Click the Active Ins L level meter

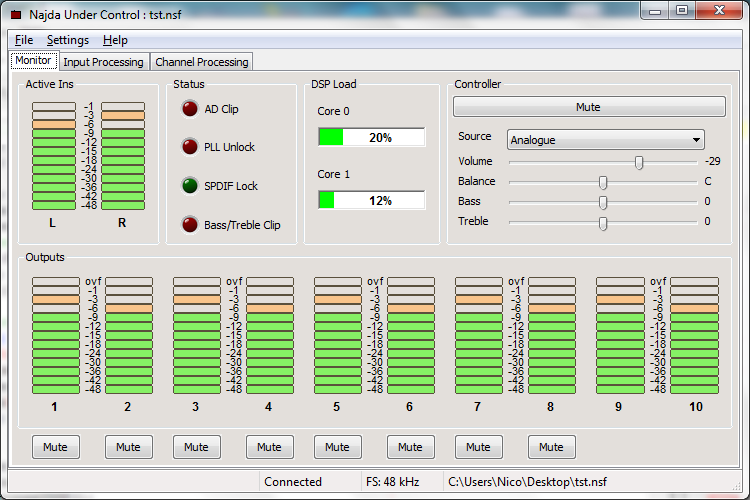(x=54, y=156)
